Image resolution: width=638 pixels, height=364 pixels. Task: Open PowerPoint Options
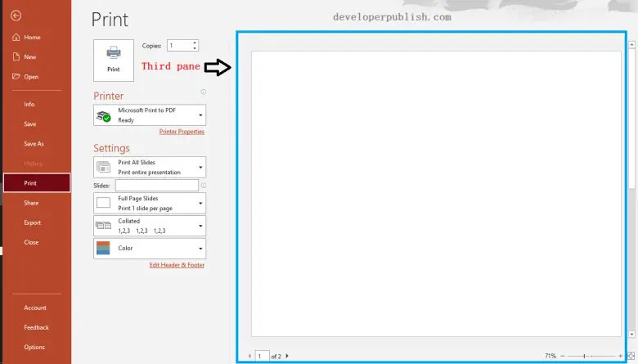34,347
